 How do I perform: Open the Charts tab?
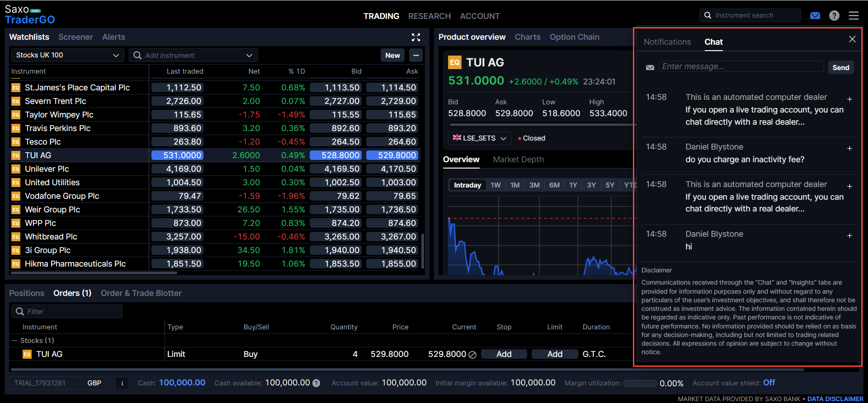(528, 37)
